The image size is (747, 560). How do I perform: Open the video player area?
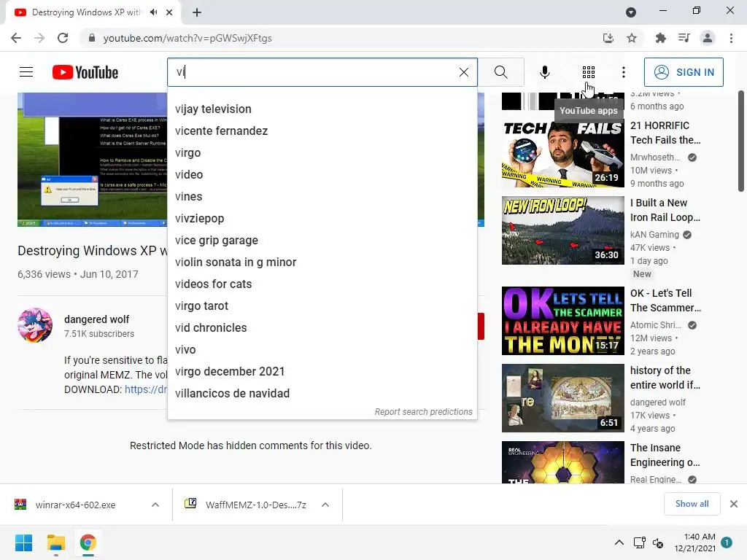point(93,160)
